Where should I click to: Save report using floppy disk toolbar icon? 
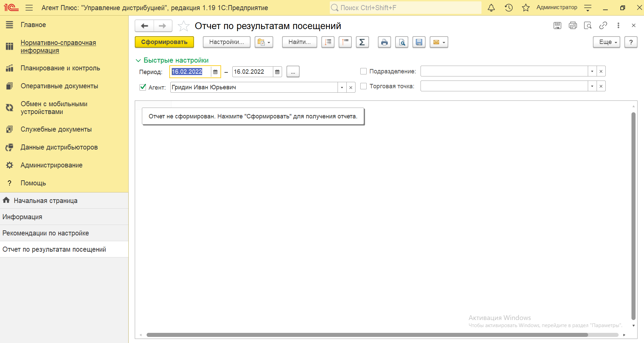[x=419, y=42]
